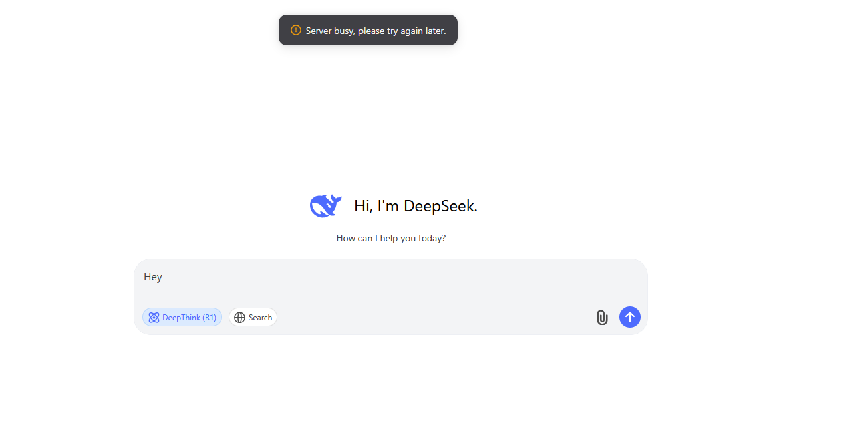
Task: Focus the message input containing "Hey"
Action: (391, 282)
